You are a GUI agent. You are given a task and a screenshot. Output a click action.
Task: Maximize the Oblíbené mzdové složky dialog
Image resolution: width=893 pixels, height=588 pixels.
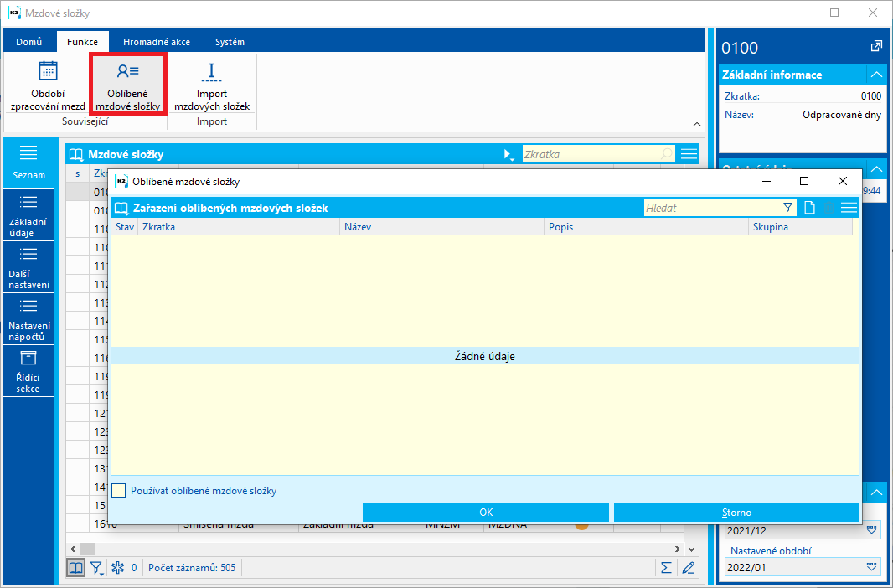[804, 181]
